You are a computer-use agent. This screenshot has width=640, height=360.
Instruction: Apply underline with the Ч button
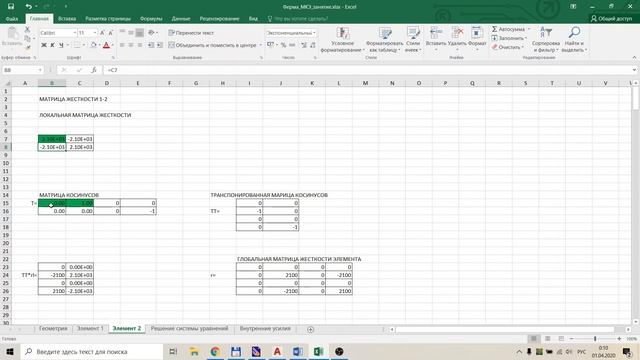coord(61,45)
